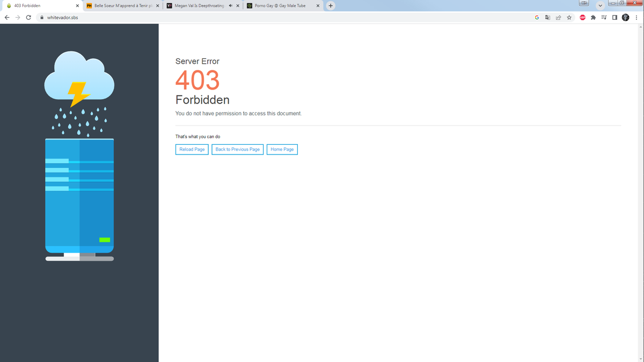
Task: Close the Gay Male Tube tab
Action: point(318,6)
